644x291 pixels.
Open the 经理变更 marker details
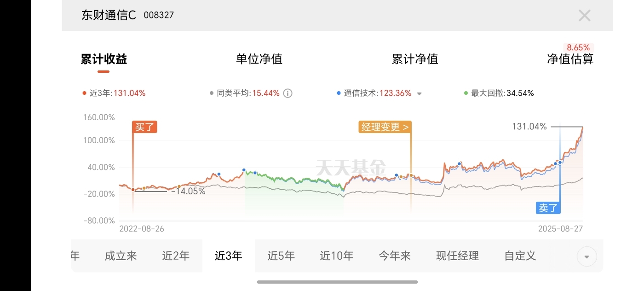click(x=385, y=127)
